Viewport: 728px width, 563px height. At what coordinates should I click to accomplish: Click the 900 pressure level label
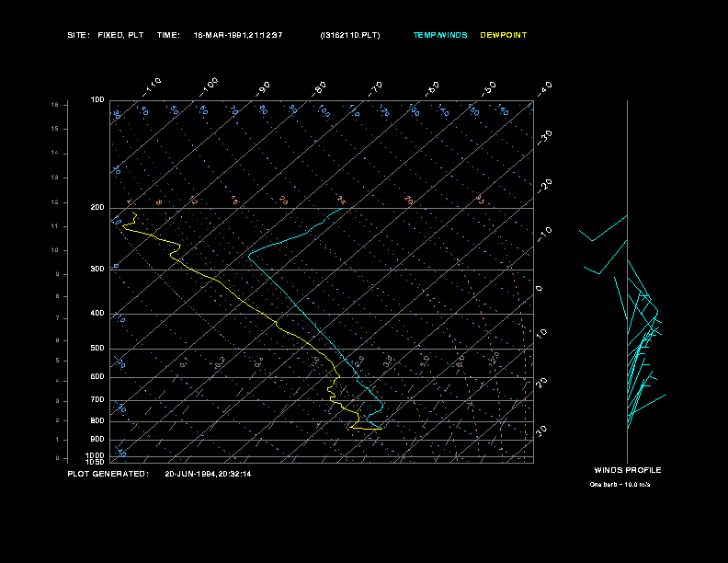(x=97, y=440)
